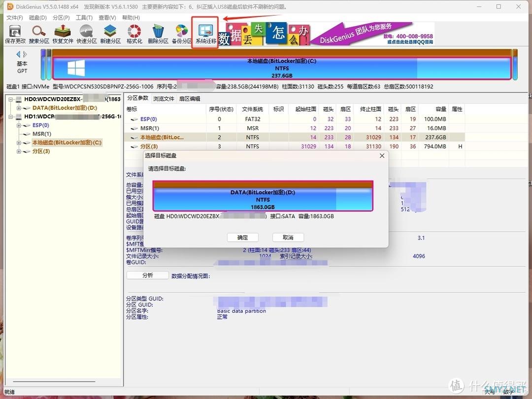Select the 分区(3) row in the partition table
Viewport: 532px width, 399px height.
[294, 146]
